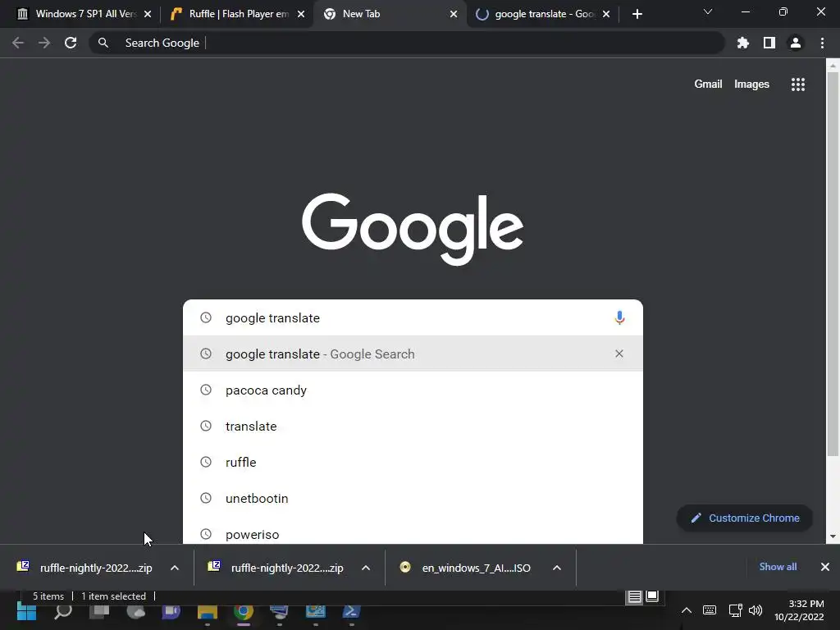The width and height of the screenshot is (840, 630).
Task: Open PowerShell from taskbar
Action: (x=351, y=612)
